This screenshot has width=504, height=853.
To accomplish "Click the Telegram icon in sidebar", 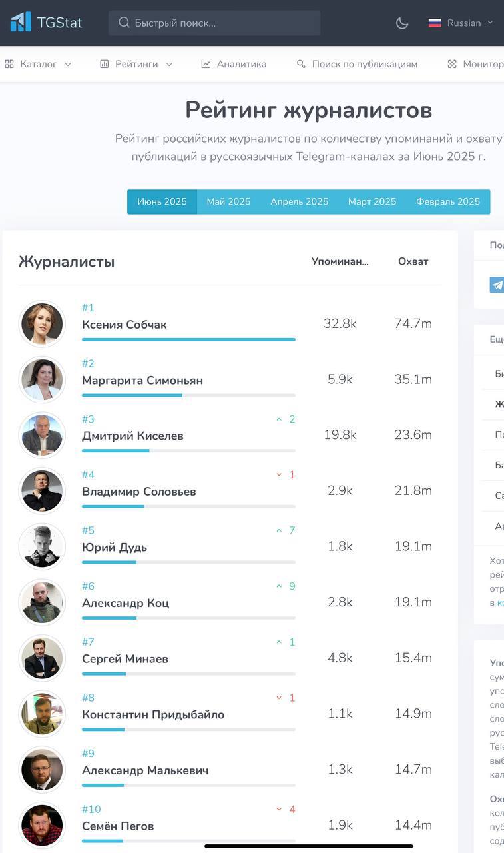I will (x=497, y=285).
